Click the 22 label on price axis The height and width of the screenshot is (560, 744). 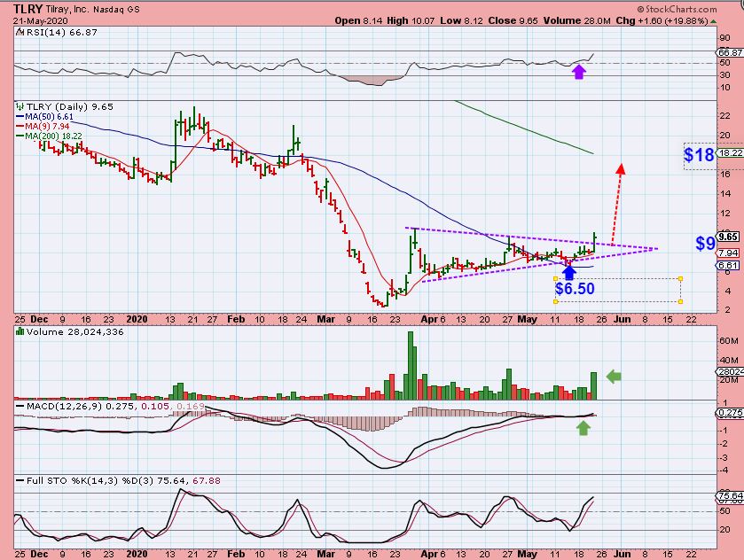click(724, 116)
